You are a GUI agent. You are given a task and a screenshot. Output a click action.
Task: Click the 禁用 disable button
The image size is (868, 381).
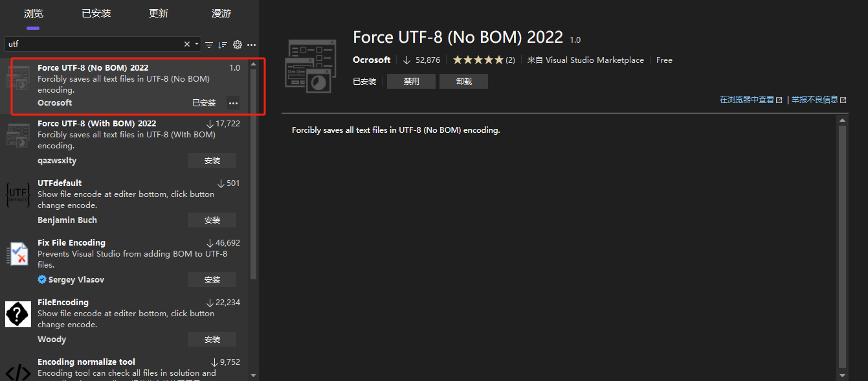[x=412, y=82]
